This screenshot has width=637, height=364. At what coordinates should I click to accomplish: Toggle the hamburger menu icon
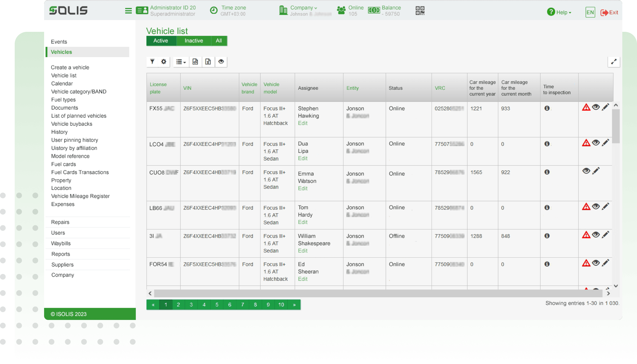[x=128, y=11]
